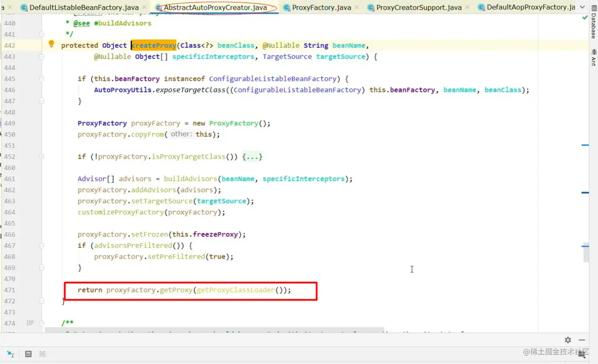Click the lowest blue marker in error stripe

(585, 246)
